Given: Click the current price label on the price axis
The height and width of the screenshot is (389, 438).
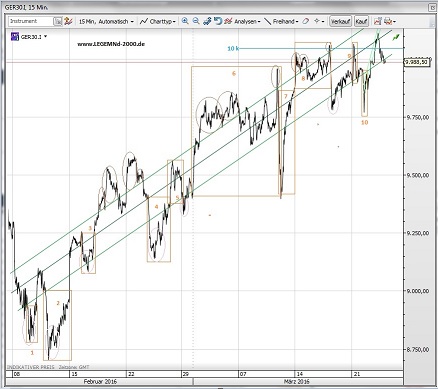Looking at the screenshot, I should [416, 62].
